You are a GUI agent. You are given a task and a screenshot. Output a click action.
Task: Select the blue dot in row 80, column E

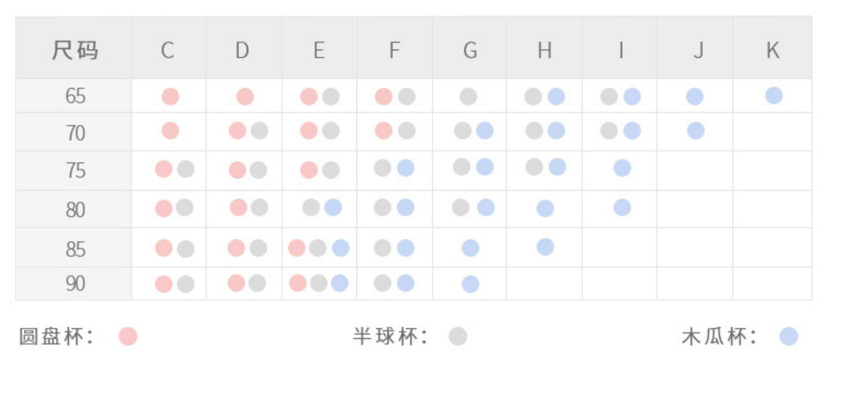pos(333,208)
